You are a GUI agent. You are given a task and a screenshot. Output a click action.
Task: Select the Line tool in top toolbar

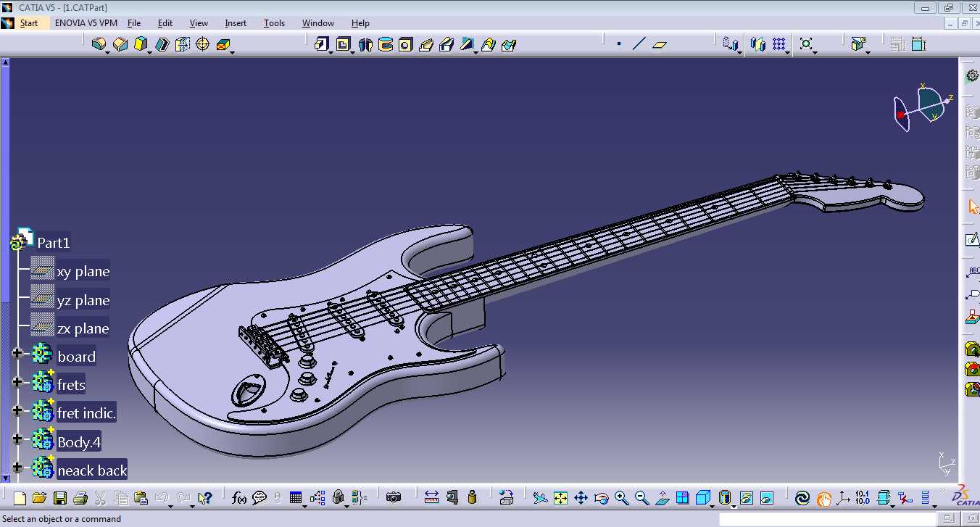pos(639,44)
